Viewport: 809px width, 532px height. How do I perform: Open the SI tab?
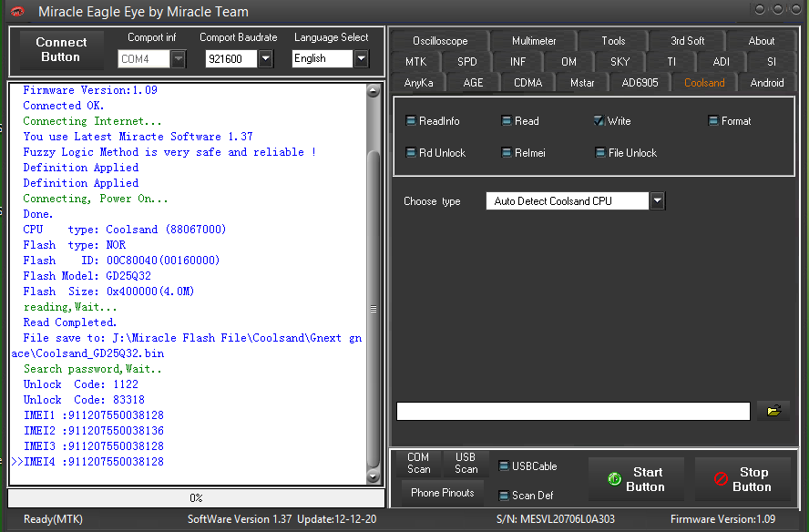click(x=772, y=62)
